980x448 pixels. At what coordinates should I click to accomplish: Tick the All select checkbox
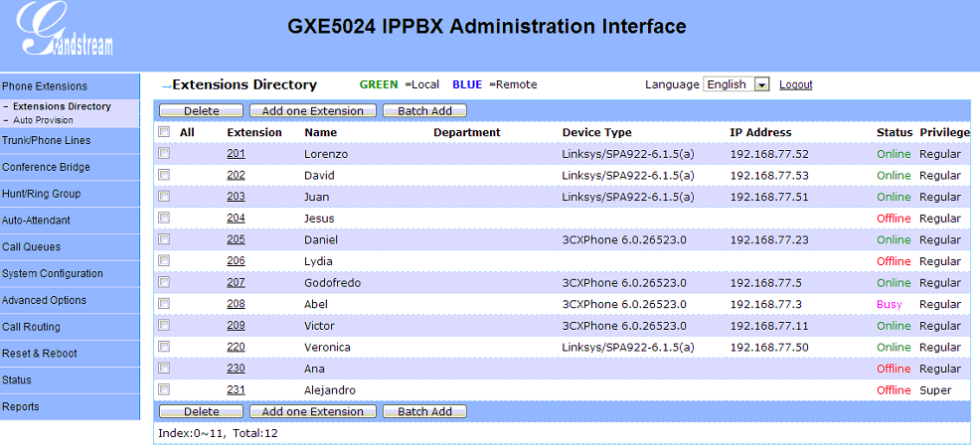click(164, 132)
